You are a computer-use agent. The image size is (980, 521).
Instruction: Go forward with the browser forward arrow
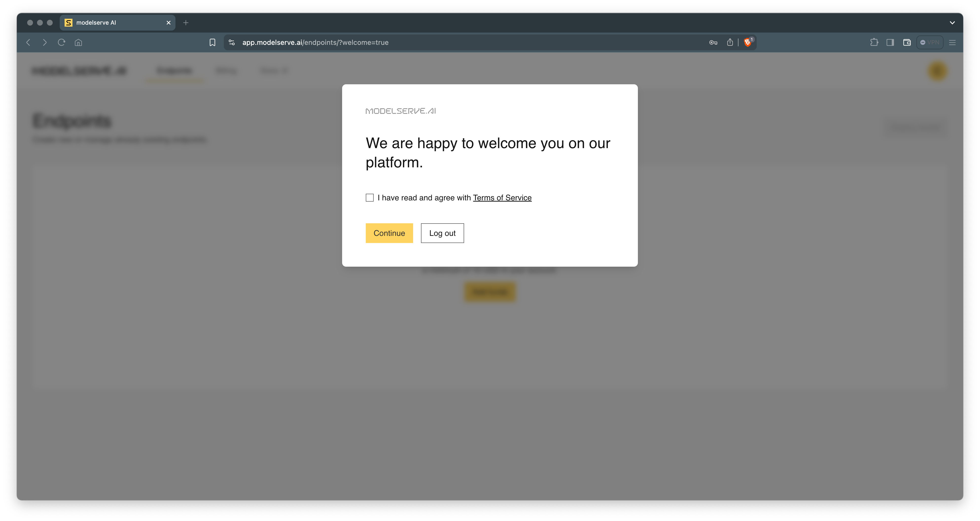pos(45,42)
